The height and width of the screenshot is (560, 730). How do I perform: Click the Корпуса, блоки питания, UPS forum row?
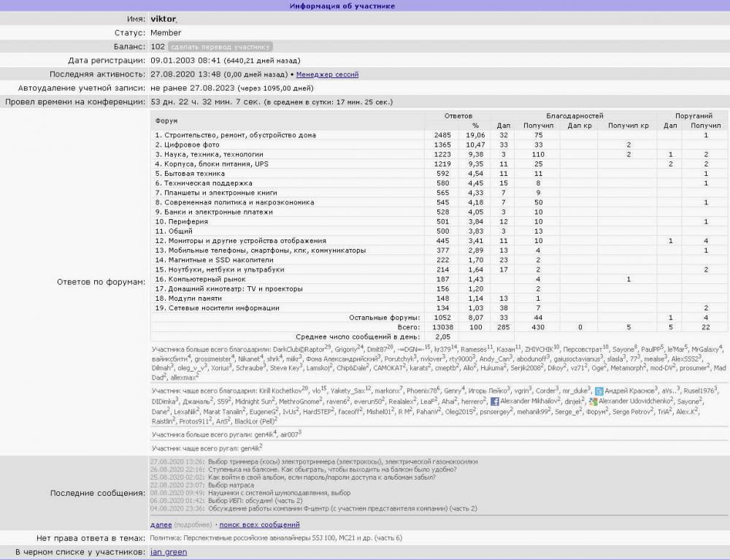click(x=438, y=164)
